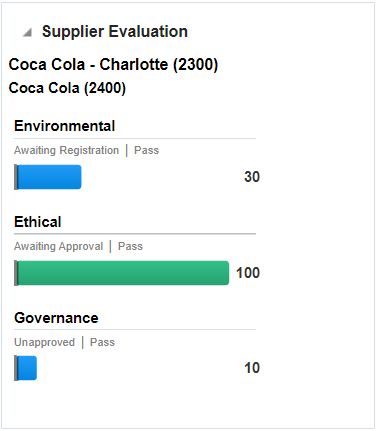
Task: Select Coca Cola (2400) supplier entry
Action: pyautogui.click(x=67, y=88)
